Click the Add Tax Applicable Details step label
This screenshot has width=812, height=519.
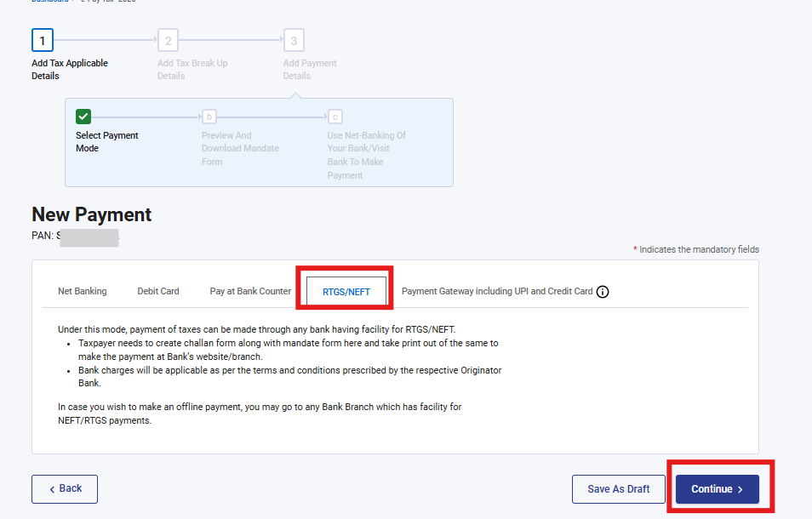[x=70, y=69]
